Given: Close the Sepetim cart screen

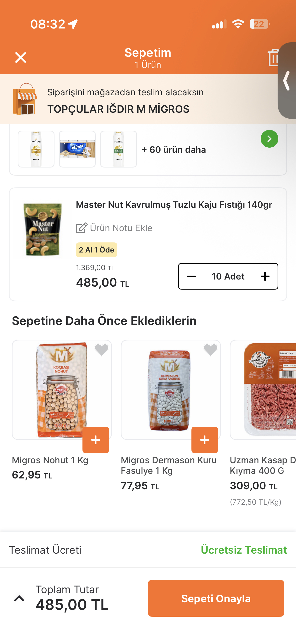Looking at the screenshot, I should pyautogui.click(x=20, y=57).
